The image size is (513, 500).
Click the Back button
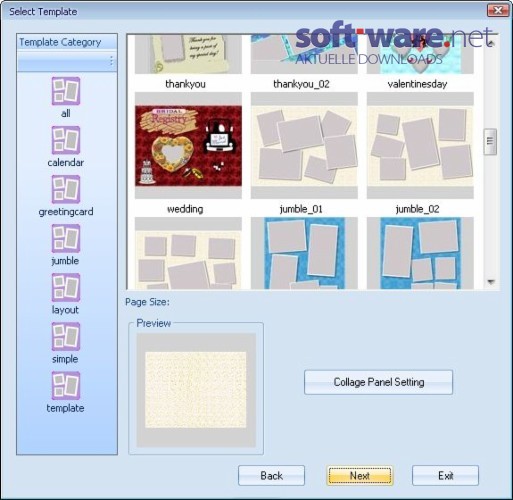click(x=271, y=475)
